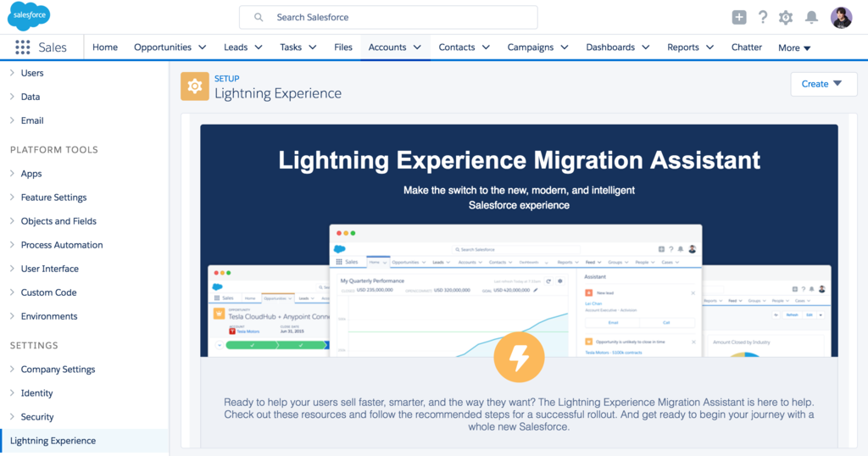The image size is (868, 456).
Task: Open the Accounts tab
Action: tap(387, 47)
